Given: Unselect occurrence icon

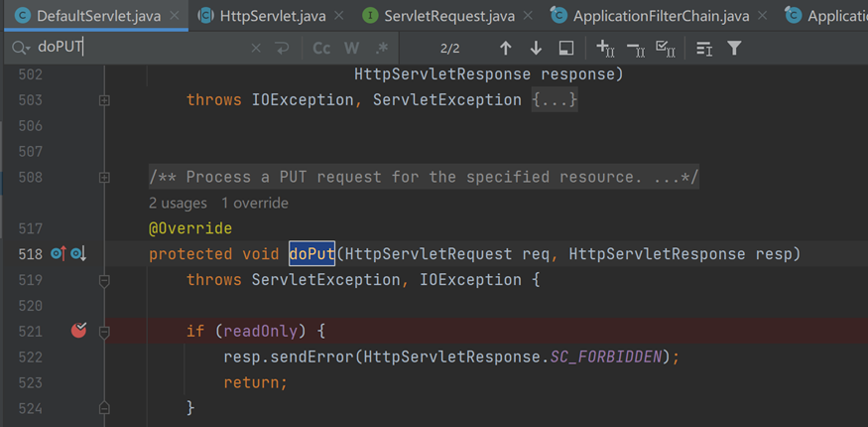Looking at the screenshot, I should pos(636,50).
